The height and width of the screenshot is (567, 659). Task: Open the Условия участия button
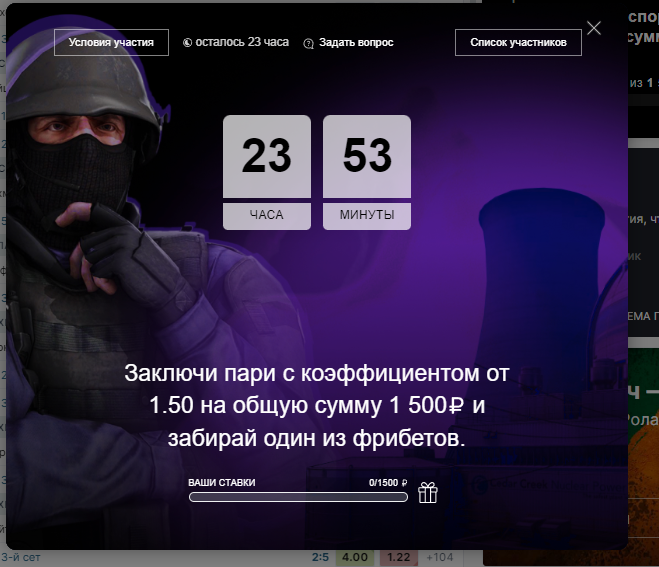(x=111, y=42)
